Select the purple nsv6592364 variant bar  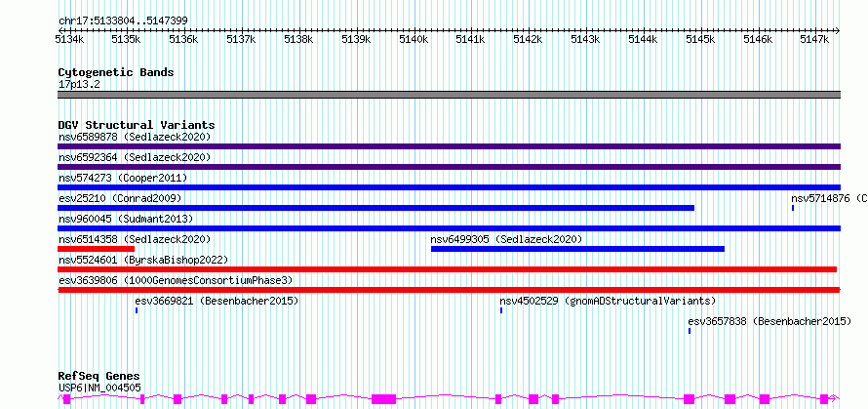point(449,167)
